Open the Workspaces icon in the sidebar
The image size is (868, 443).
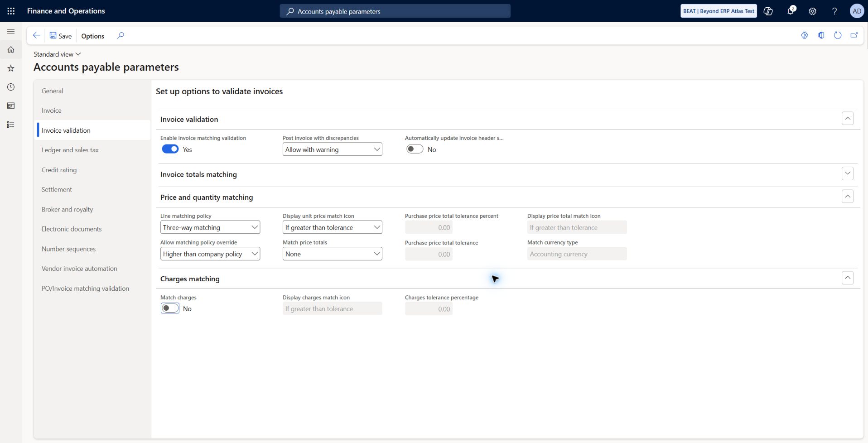[11, 106]
